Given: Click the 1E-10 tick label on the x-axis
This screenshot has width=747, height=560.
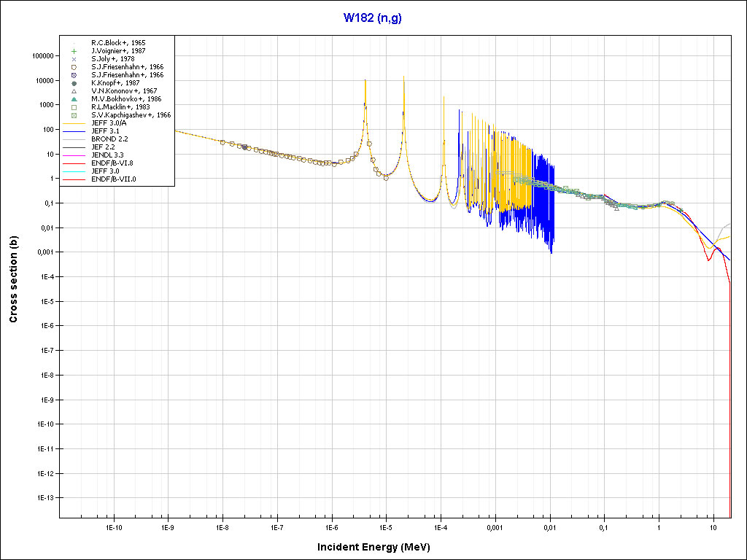Looking at the screenshot, I should 113,526.
